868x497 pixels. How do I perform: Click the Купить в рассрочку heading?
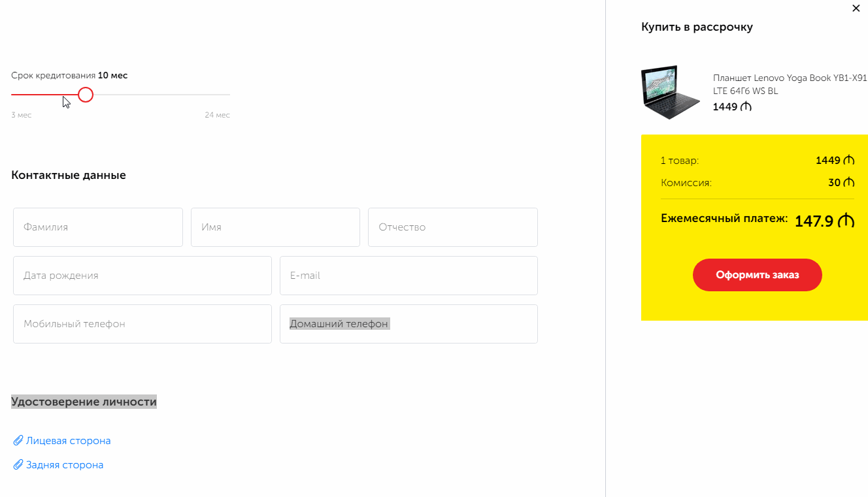(697, 27)
